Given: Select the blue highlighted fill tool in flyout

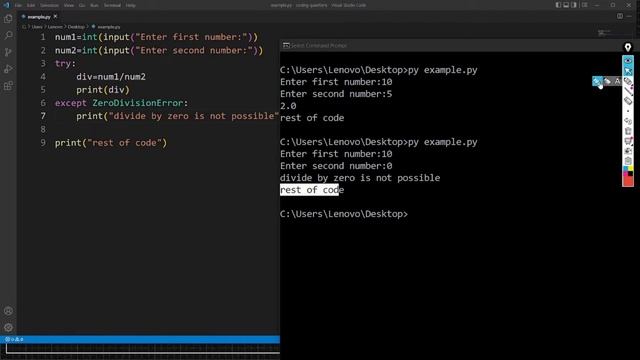Looking at the screenshot, I should point(597,81).
